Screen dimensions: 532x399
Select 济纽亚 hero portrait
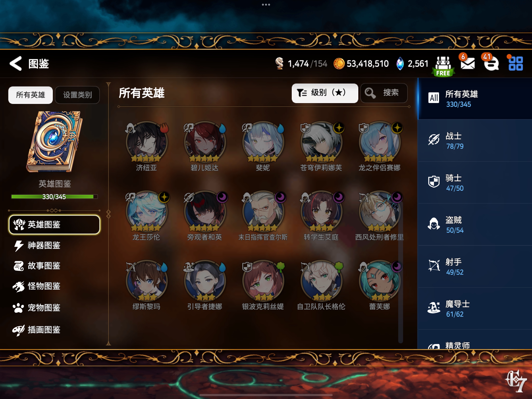pos(146,142)
